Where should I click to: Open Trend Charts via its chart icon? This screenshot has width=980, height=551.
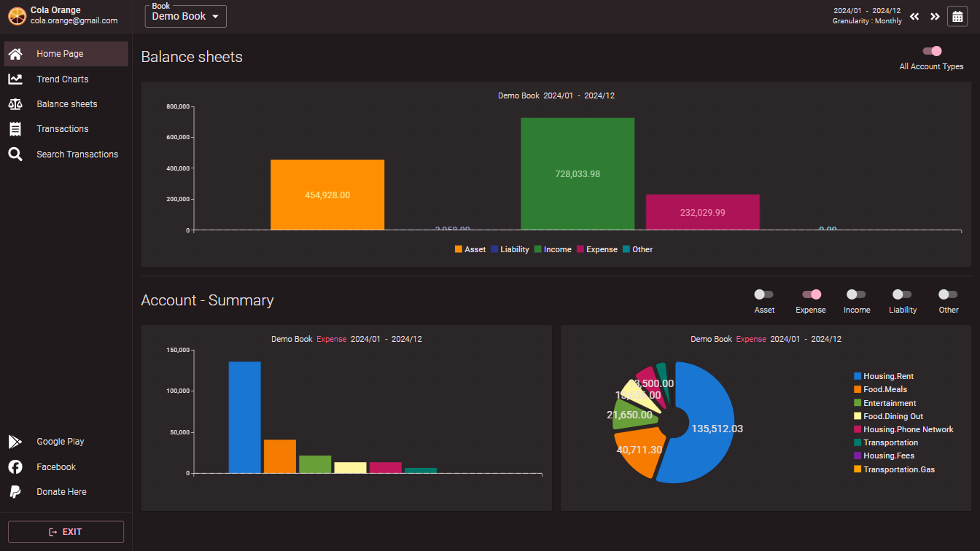tap(15, 79)
